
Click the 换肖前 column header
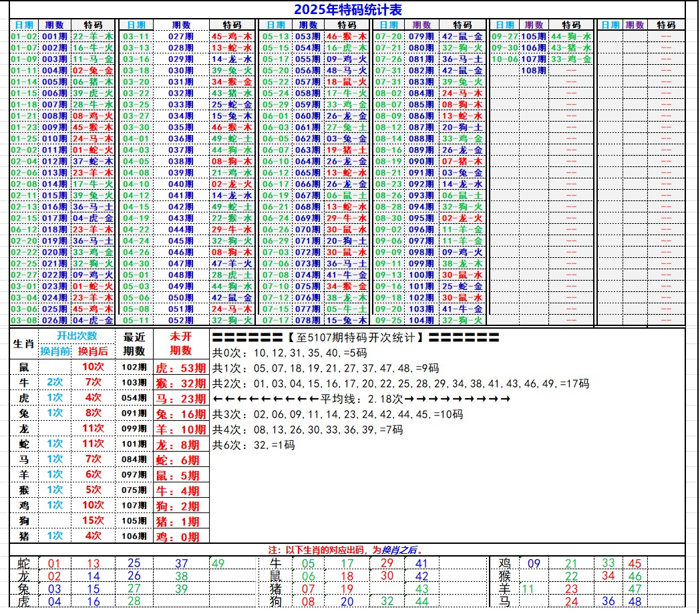tap(55, 351)
